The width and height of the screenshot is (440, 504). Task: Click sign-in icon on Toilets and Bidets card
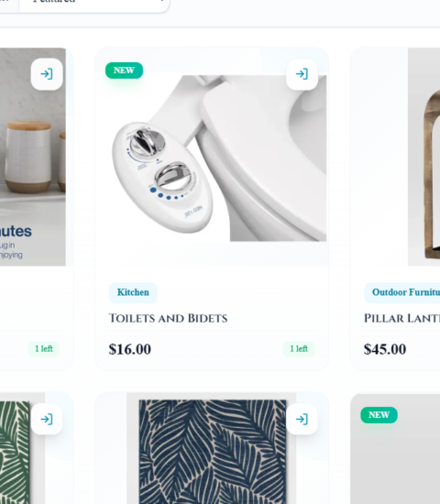click(x=302, y=74)
